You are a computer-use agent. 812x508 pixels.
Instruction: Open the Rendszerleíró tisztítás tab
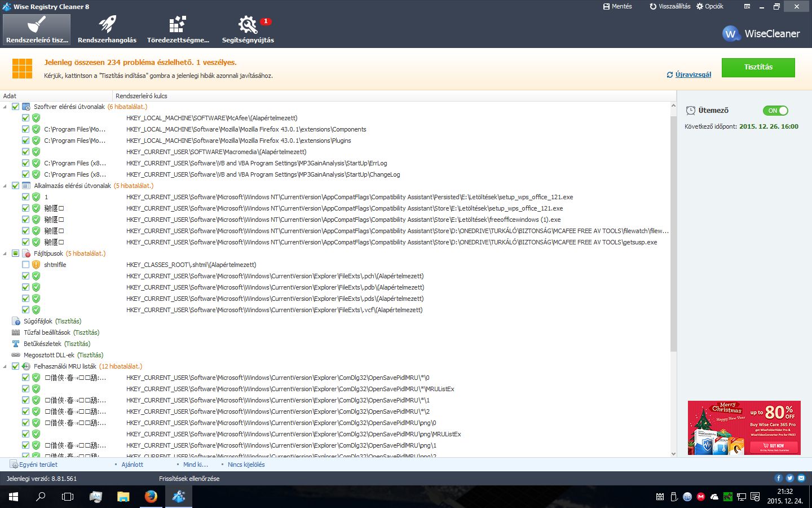(x=37, y=29)
